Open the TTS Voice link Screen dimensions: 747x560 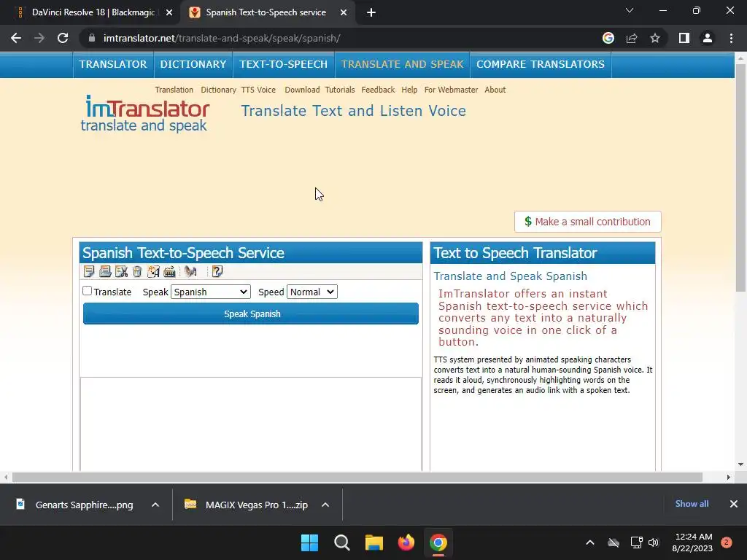point(258,90)
